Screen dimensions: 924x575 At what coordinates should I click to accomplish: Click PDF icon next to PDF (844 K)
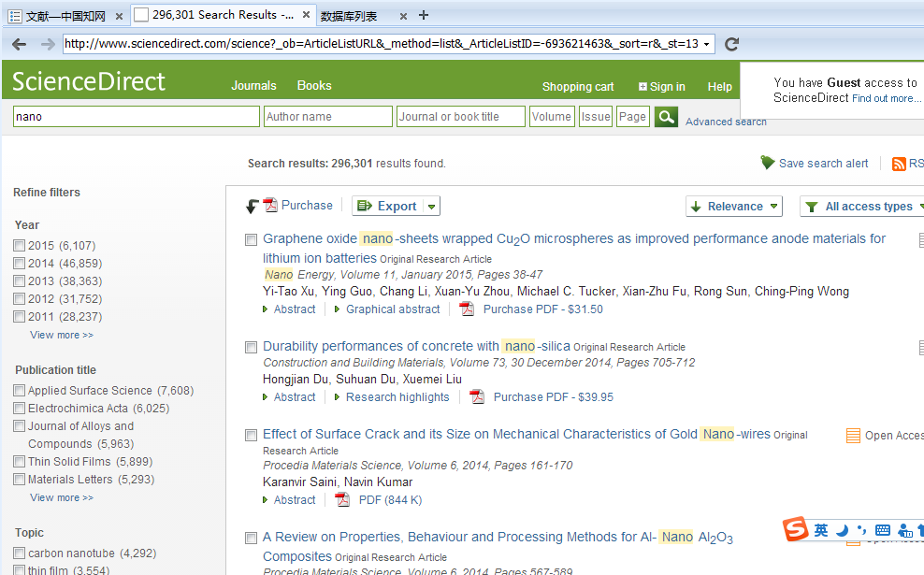click(342, 499)
